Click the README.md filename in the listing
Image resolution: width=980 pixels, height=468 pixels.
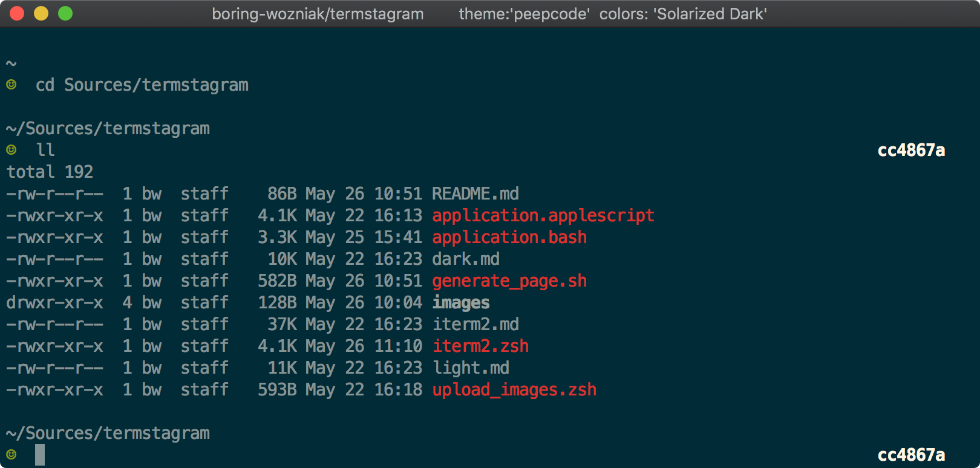click(x=475, y=193)
